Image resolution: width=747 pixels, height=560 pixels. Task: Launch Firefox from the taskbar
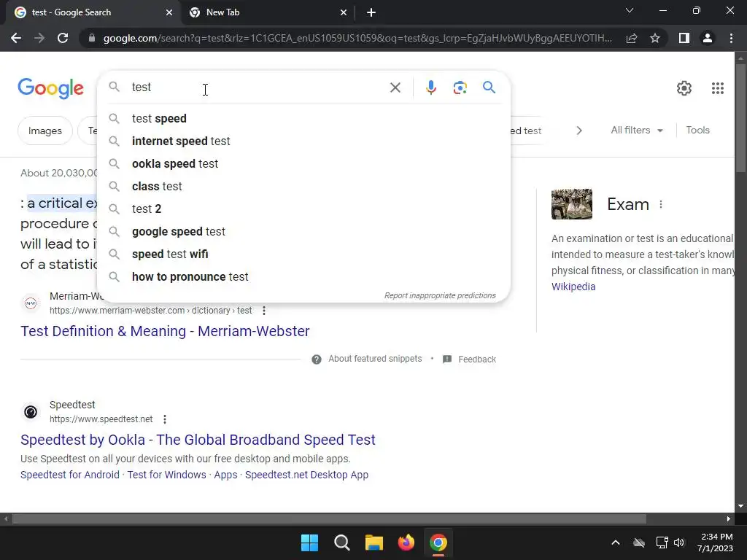pos(406,542)
